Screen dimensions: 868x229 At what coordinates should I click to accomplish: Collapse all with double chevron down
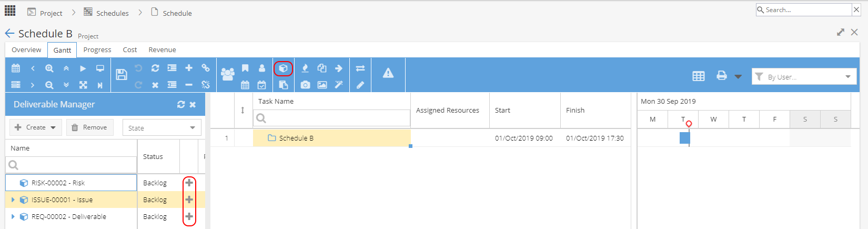click(66, 85)
